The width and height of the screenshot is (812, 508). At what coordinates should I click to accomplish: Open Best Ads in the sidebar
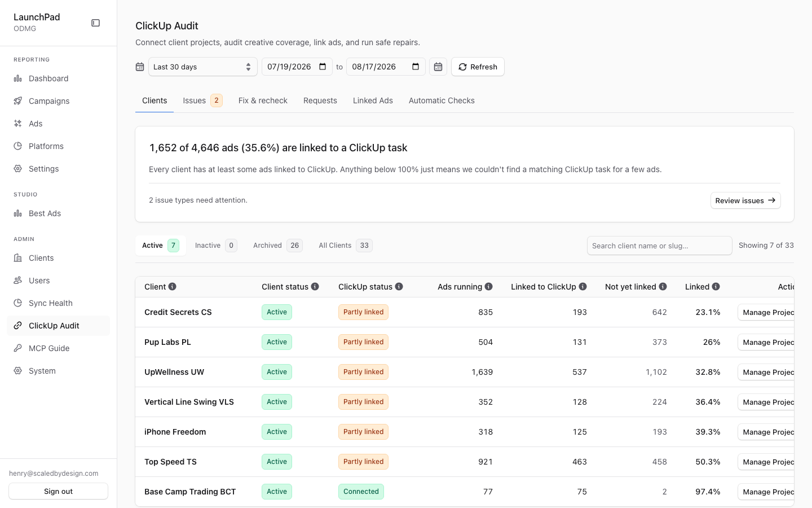(58, 213)
